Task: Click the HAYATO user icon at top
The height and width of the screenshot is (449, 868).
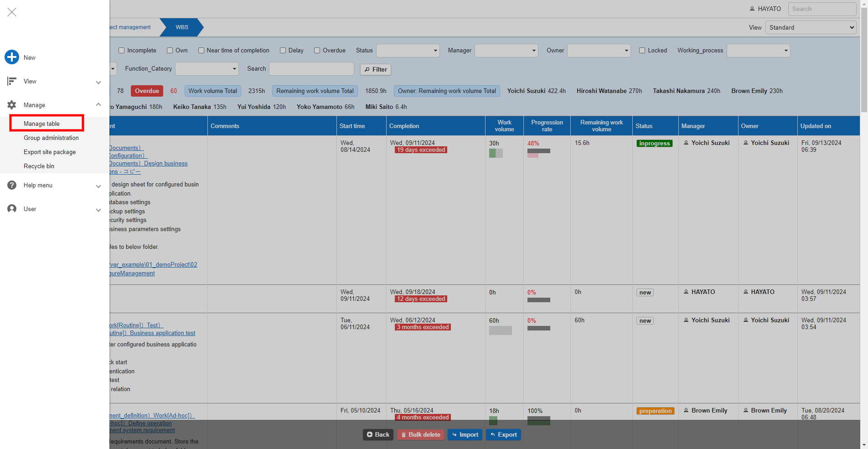Action: (752, 9)
